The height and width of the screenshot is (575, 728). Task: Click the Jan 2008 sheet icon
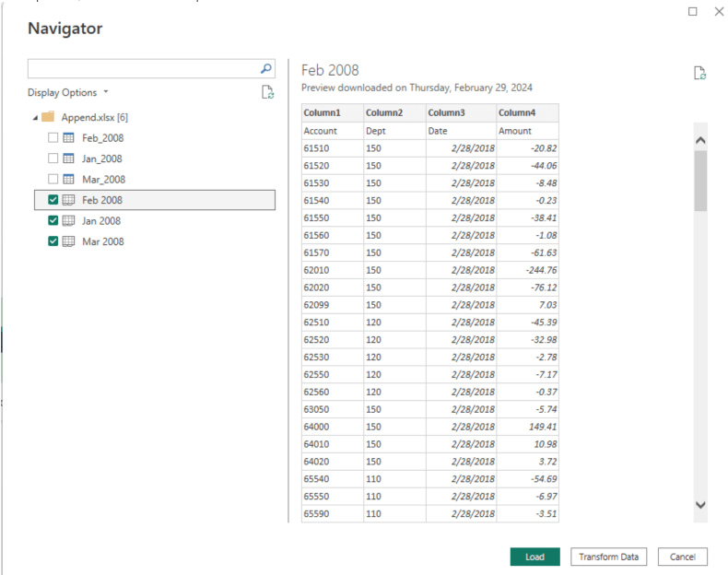pos(67,221)
